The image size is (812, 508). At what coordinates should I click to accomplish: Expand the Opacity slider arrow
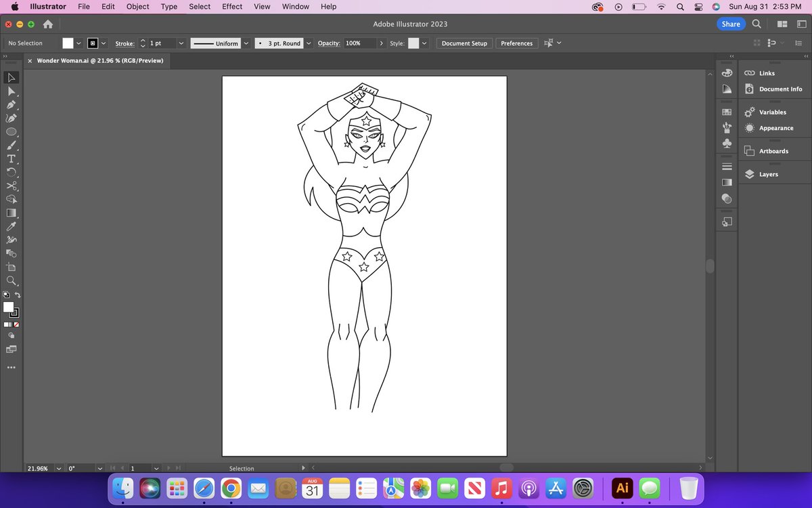(x=382, y=43)
